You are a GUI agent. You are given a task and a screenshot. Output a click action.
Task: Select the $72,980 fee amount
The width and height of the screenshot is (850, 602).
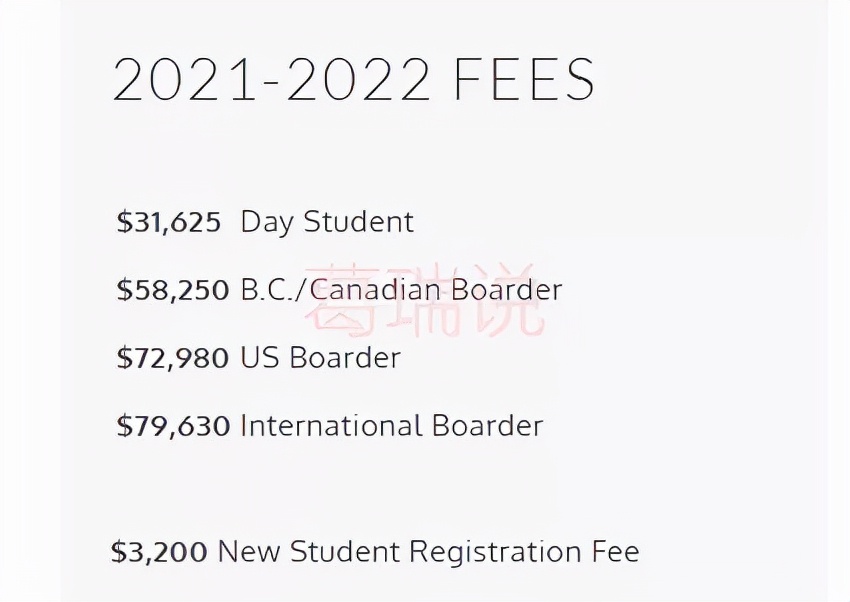pyautogui.click(x=173, y=358)
